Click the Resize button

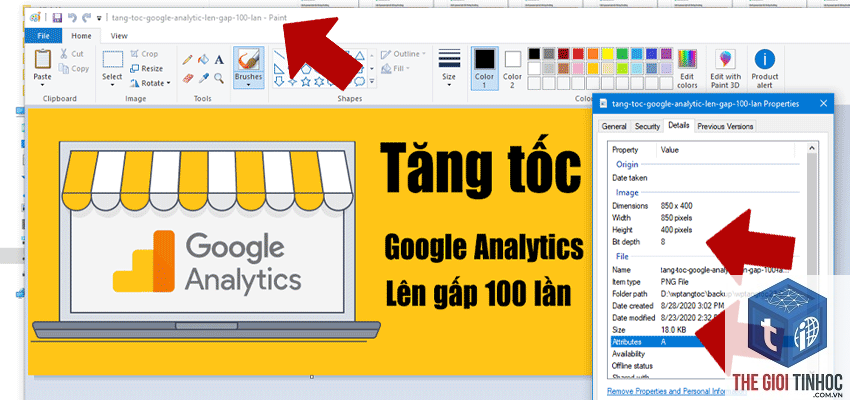click(x=146, y=68)
